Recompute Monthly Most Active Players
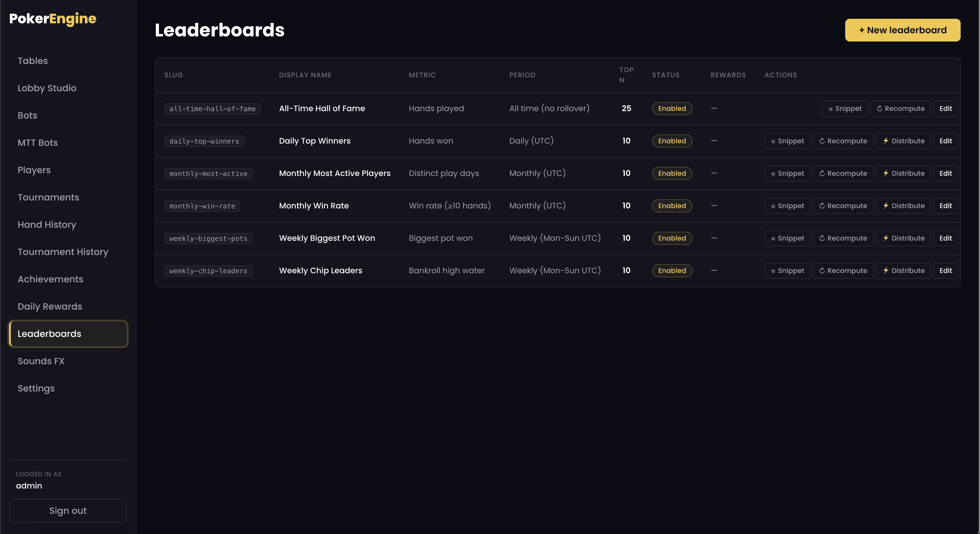 click(843, 173)
